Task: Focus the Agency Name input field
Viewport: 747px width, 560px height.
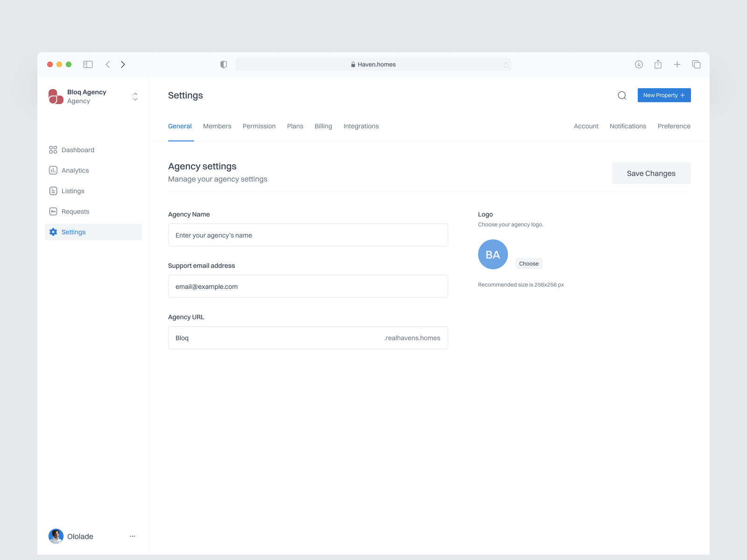Action: tap(308, 235)
